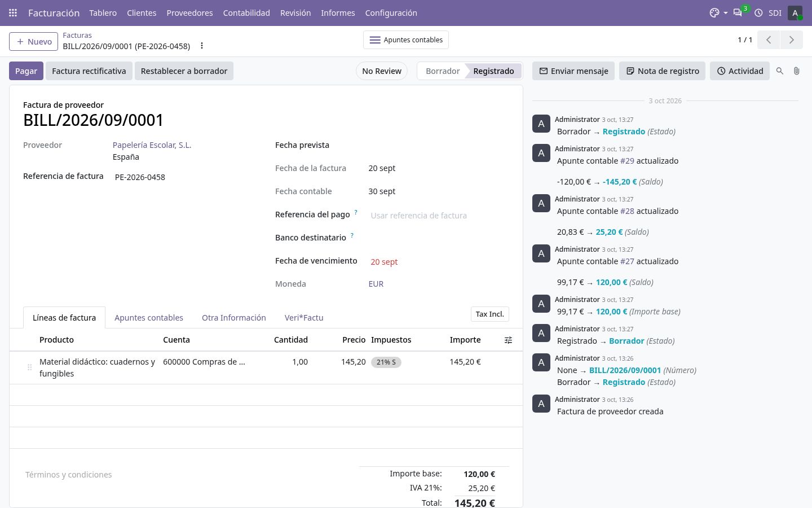Click the 21% S tax tag
Screen dimensions: 812x508
click(x=386, y=362)
